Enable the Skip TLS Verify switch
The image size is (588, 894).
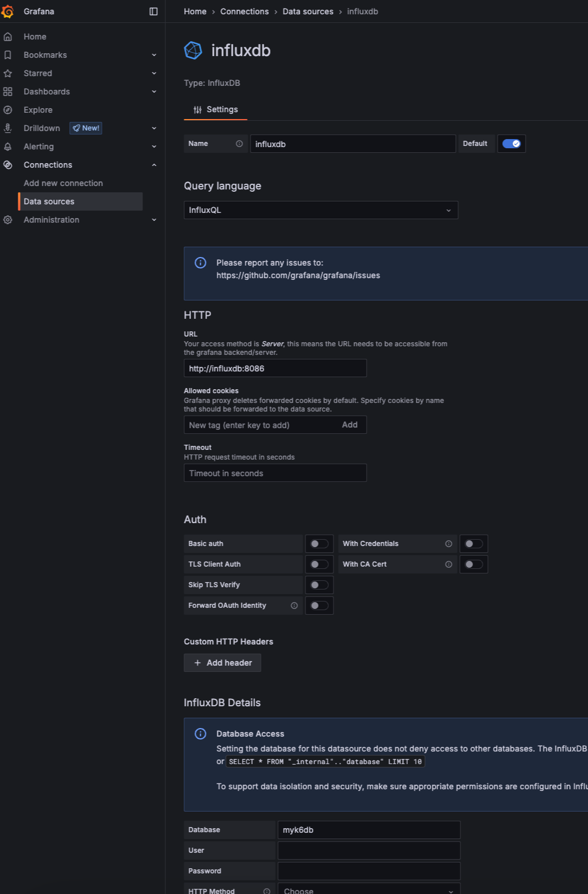319,585
